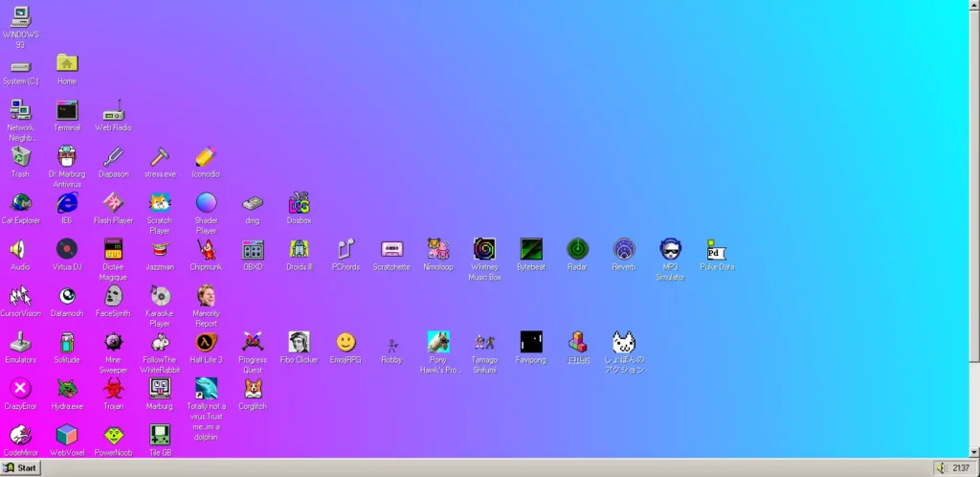Click the volume speaker icon in system tray
Image resolution: width=980 pixels, height=477 pixels.
943,468
